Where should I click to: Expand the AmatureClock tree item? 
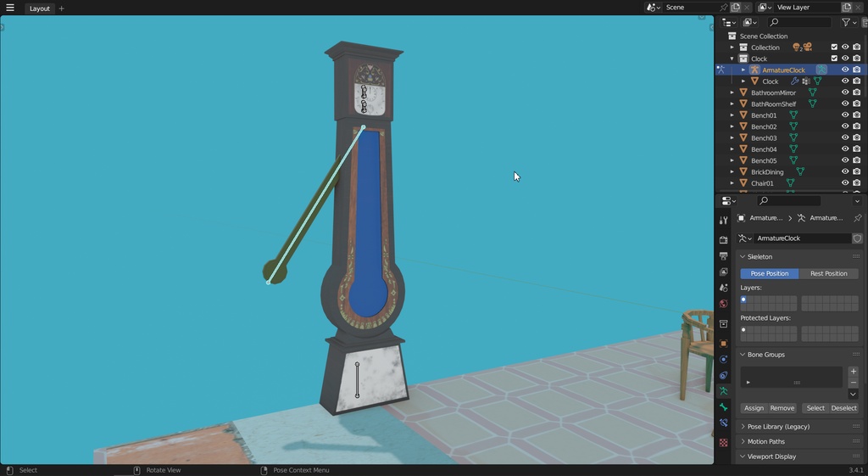pos(743,70)
